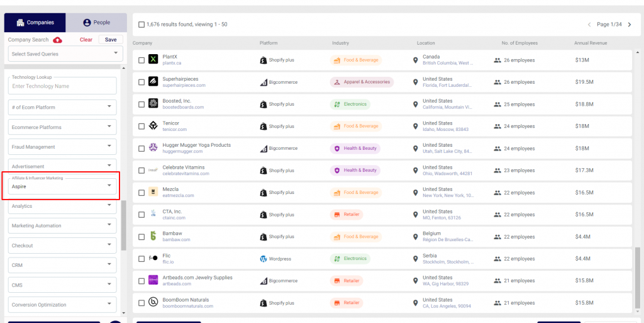Expand the Advertisement filter dropdown

(x=62, y=166)
